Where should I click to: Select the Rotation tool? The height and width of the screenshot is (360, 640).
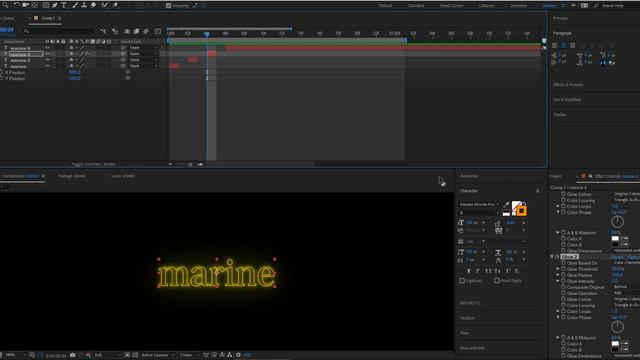(16, 5)
